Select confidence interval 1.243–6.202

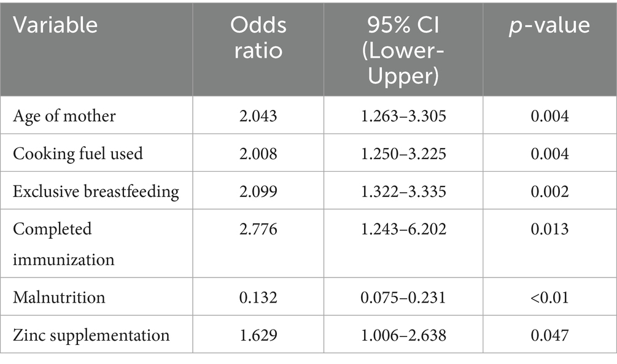(405, 230)
